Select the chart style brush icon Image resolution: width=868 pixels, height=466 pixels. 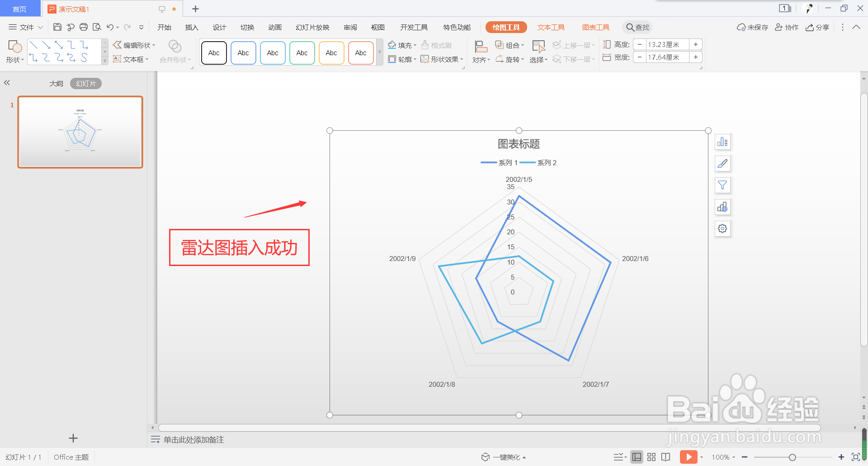click(722, 163)
